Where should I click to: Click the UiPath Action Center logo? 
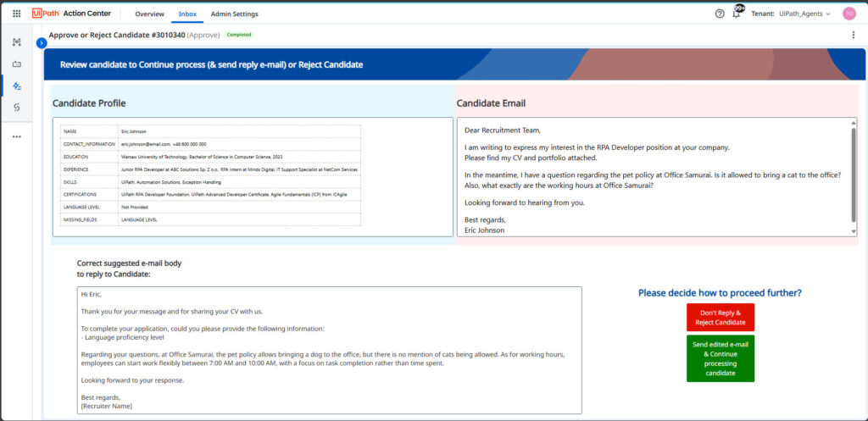pyautogui.click(x=71, y=14)
